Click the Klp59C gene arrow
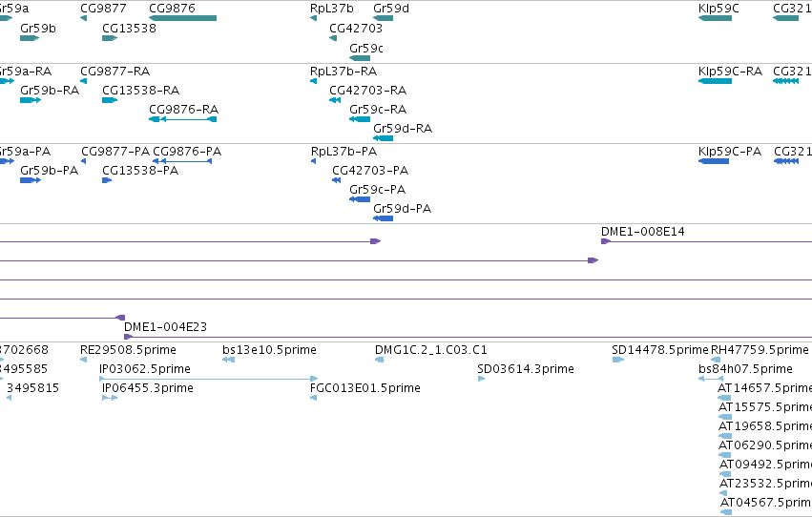This screenshot has width=812, height=517. click(x=715, y=18)
